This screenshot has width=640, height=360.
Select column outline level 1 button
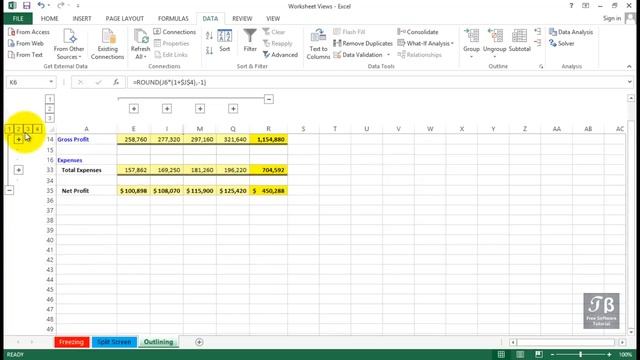point(49,99)
